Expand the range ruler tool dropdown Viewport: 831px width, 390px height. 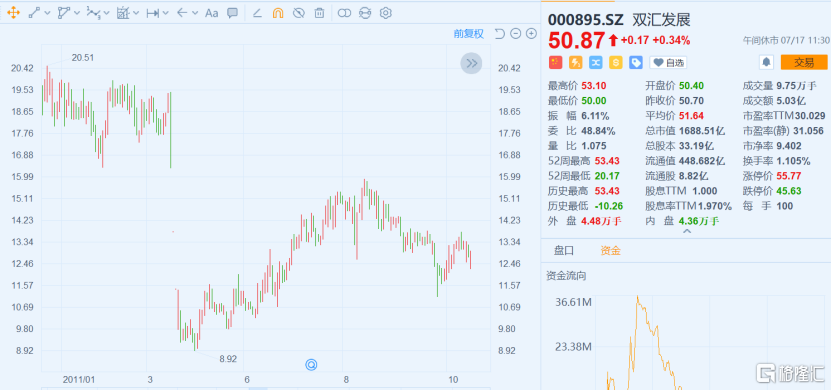(x=166, y=13)
